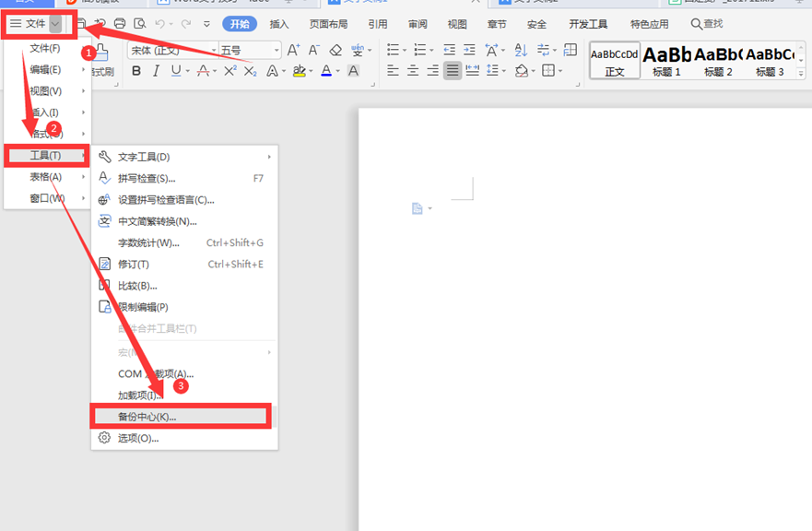Image resolution: width=812 pixels, height=531 pixels.
Task: Click the character shading A icon
Action: [x=353, y=71]
